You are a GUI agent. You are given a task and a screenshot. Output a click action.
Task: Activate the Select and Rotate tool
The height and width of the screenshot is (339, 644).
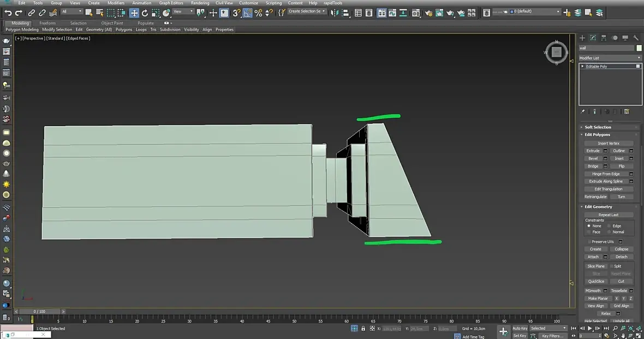(x=145, y=13)
